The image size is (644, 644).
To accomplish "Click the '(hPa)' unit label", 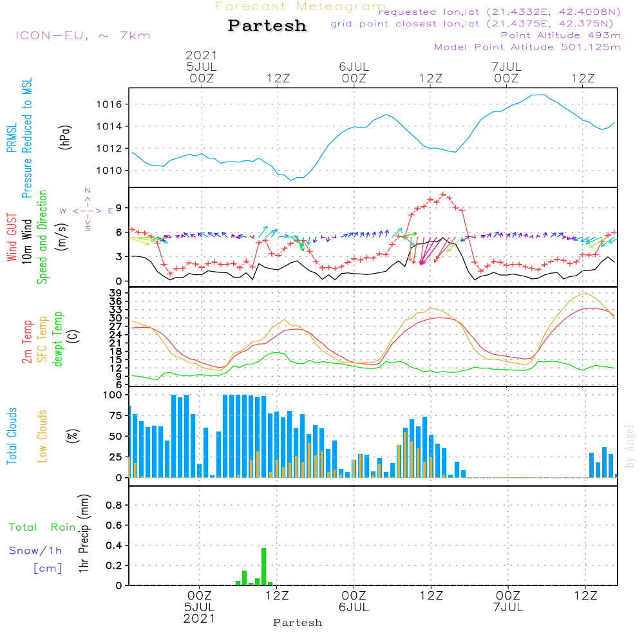I will click(65, 137).
